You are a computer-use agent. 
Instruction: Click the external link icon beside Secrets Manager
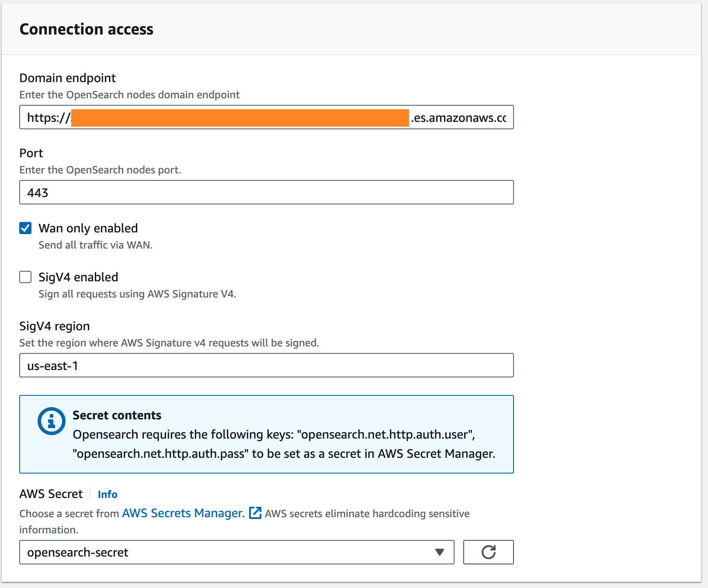255,513
